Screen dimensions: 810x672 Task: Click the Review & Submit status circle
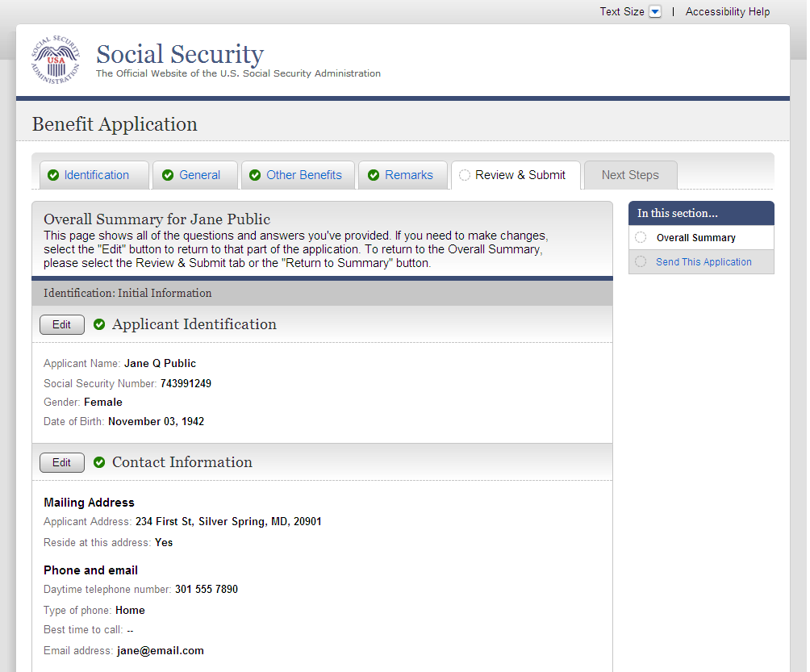(x=465, y=175)
